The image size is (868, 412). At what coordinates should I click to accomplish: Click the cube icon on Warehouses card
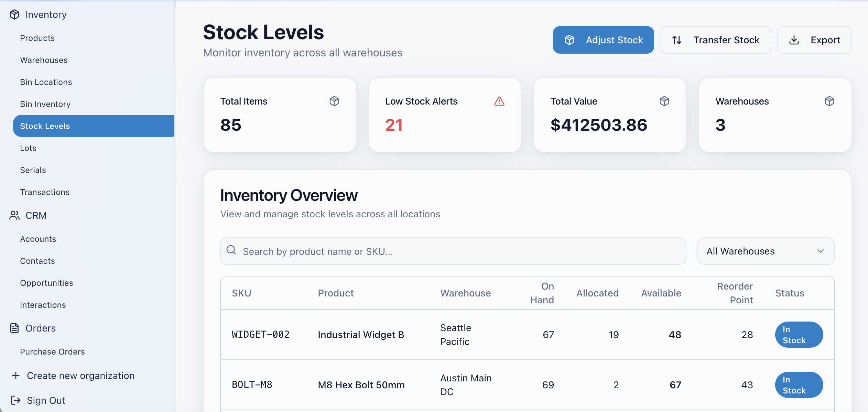pyautogui.click(x=829, y=101)
